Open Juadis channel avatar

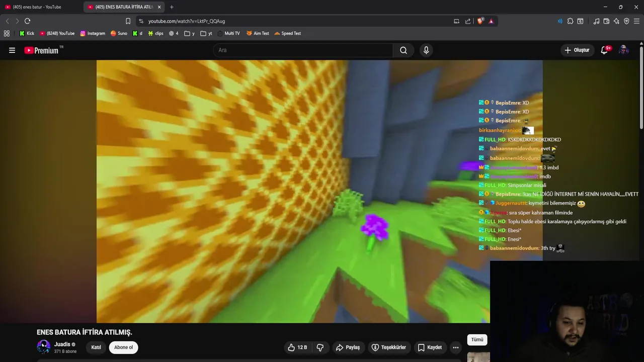coord(44,347)
